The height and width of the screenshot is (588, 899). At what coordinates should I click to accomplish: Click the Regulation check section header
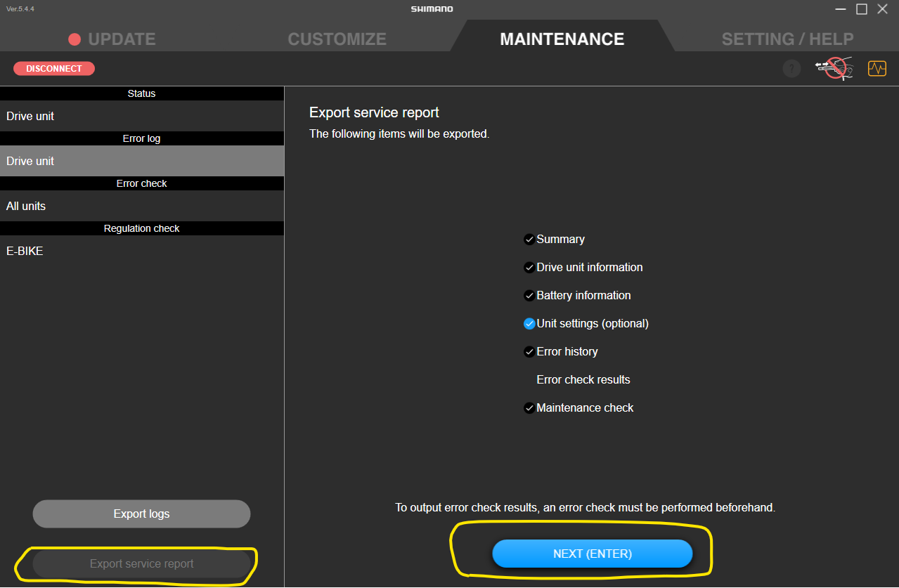pos(142,228)
